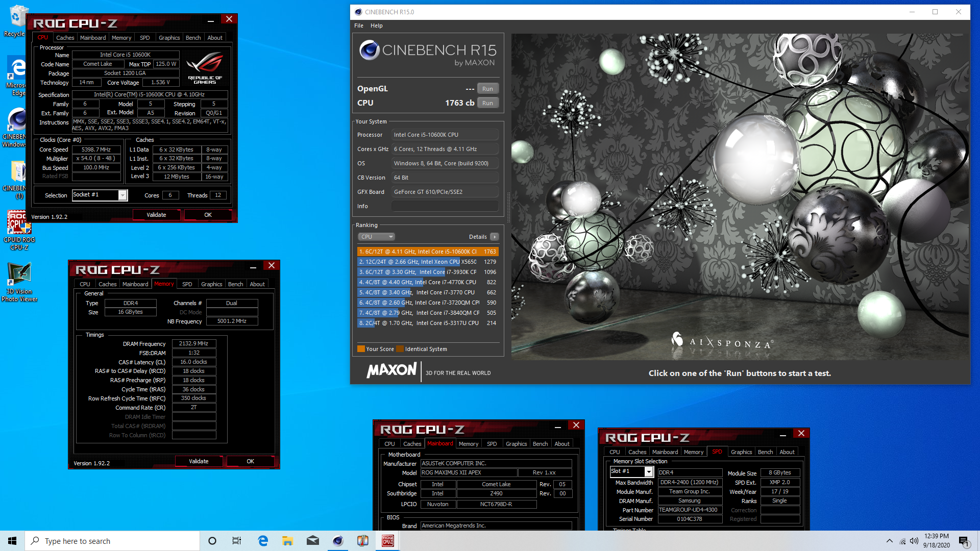Open CPU ranking type dropdown
The height and width of the screenshot is (551, 980).
(377, 237)
